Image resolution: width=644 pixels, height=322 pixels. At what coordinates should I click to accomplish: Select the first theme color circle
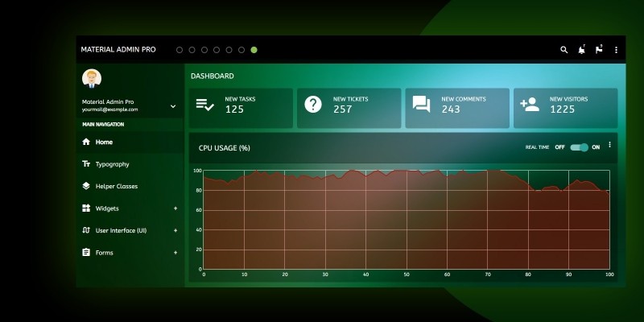(x=180, y=50)
